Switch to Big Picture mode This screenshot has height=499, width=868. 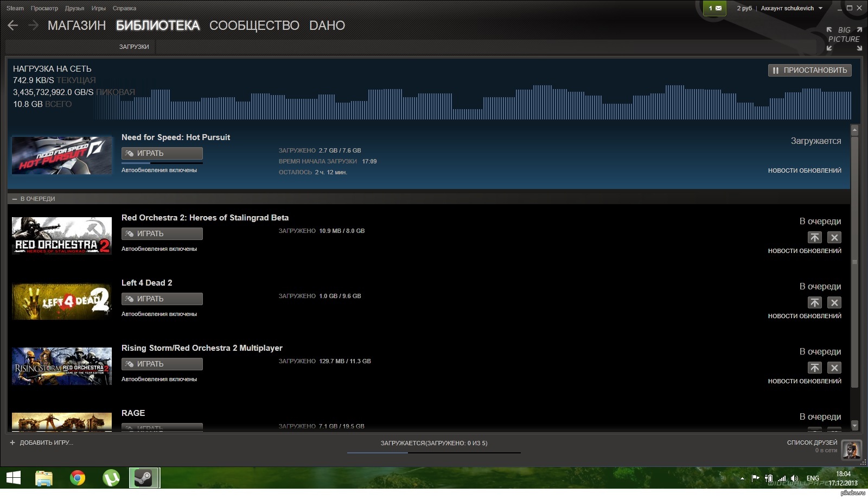(x=844, y=39)
